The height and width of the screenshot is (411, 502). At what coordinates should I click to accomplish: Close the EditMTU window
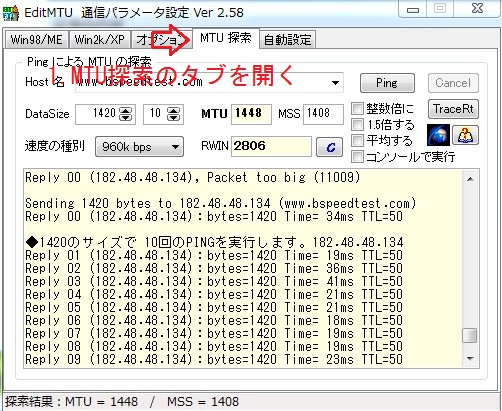(x=477, y=8)
